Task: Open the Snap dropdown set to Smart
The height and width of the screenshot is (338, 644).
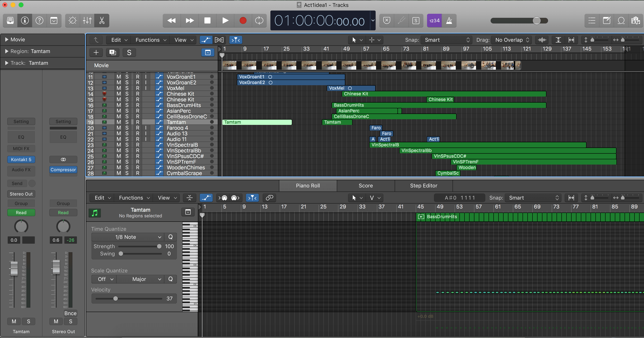Action: point(446,40)
